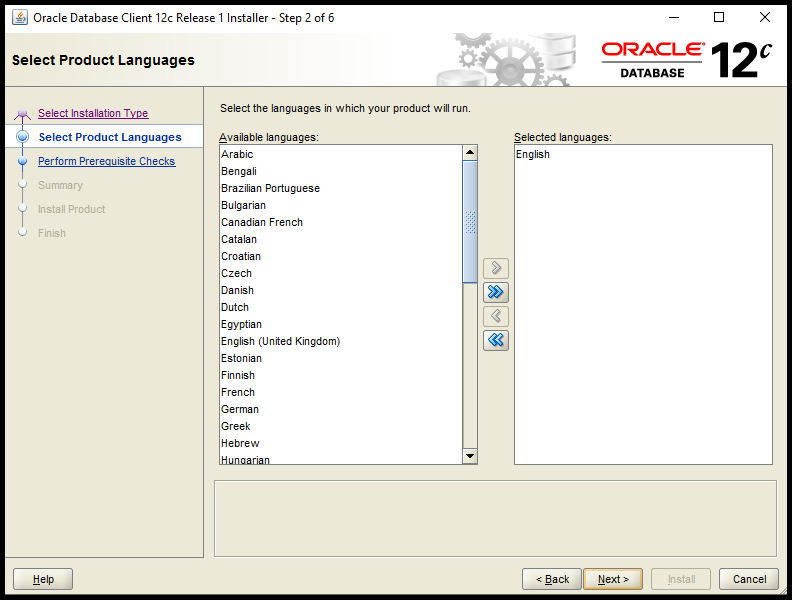Go to Perform Prerequisite Checks step link
This screenshot has height=600, width=792.
[107, 161]
